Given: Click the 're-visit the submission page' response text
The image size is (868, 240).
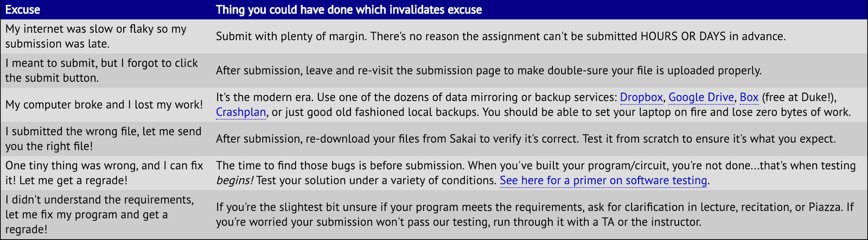Looking at the screenshot, I should [x=489, y=71].
